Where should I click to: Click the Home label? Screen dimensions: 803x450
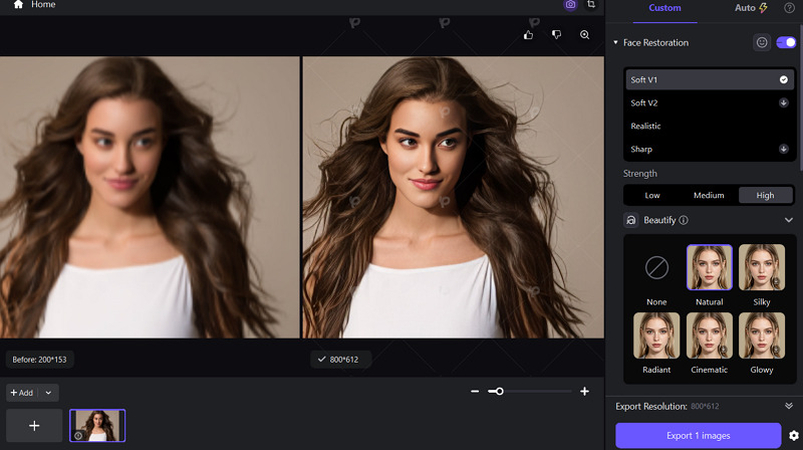point(43,5)
